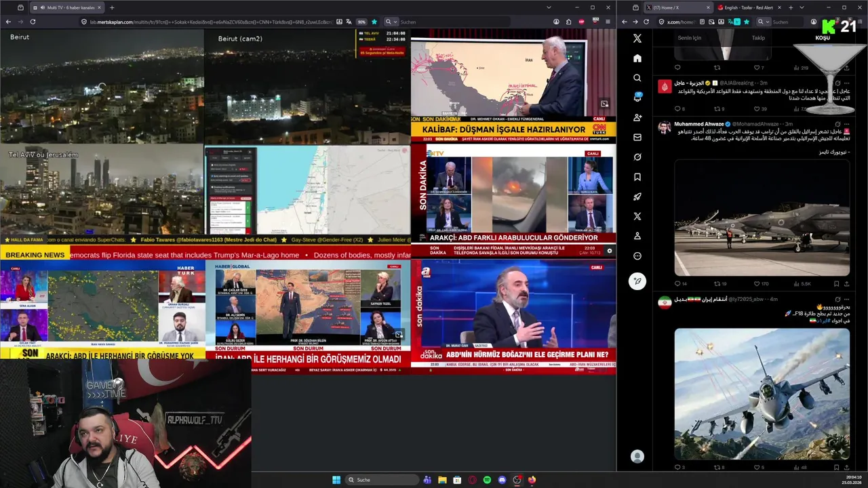This screenshot has width=868, height=488.
Task: Open account avatar at X sidebar bottom
Action: [637, 457]
